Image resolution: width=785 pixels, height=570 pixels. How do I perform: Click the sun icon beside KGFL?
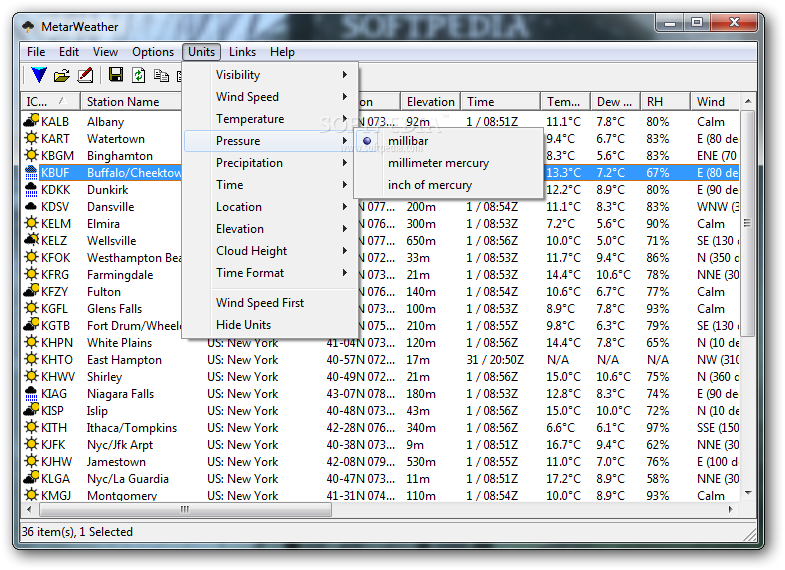click(31, 308)
